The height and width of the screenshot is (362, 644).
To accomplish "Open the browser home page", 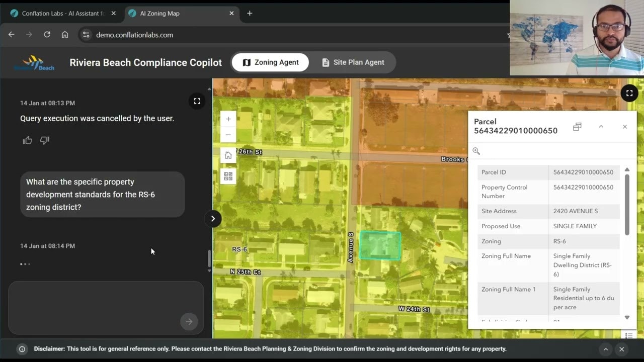I will [x=65, y=35].
